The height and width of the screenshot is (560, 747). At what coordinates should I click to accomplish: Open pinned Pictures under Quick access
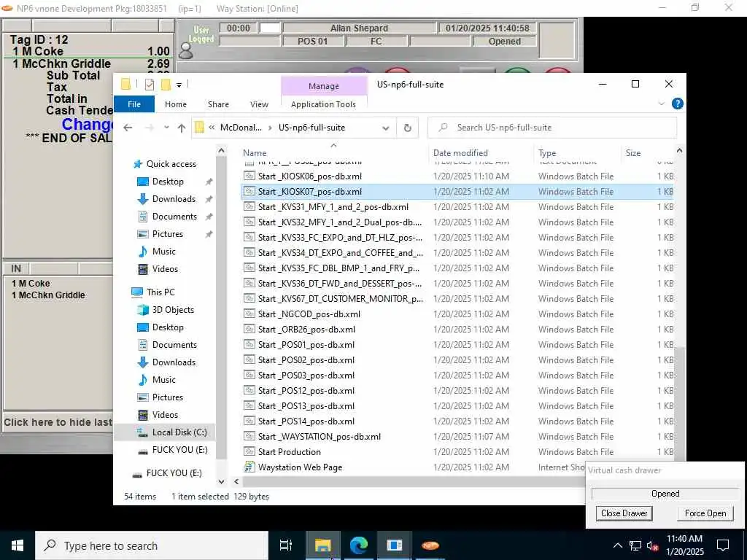point(167,234)
